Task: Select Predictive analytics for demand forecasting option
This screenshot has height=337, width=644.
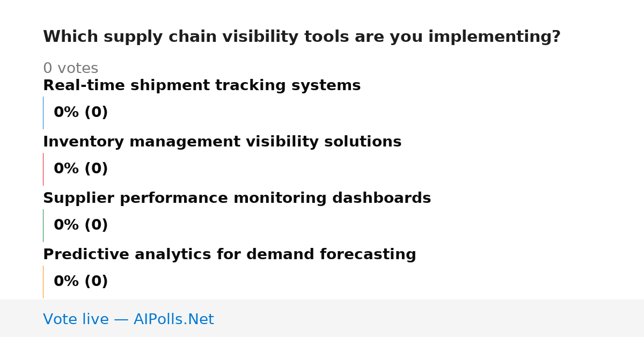Action: (230, 255)
